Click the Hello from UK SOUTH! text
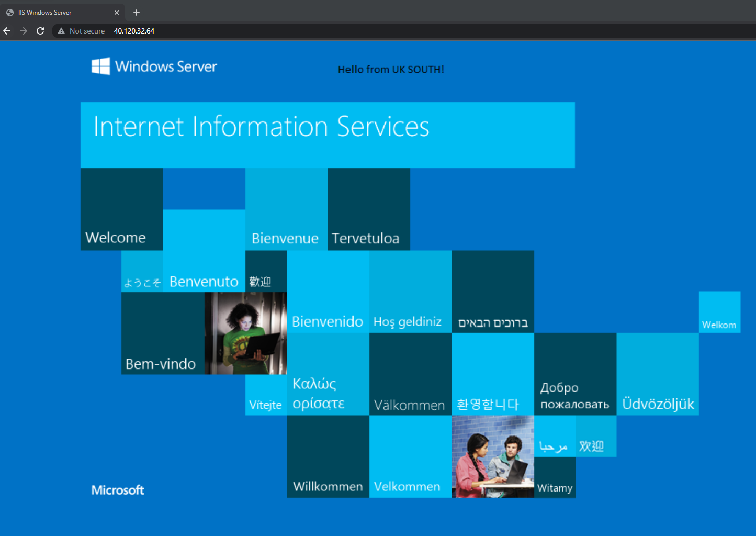756x536 pixels. pos(391,70)
